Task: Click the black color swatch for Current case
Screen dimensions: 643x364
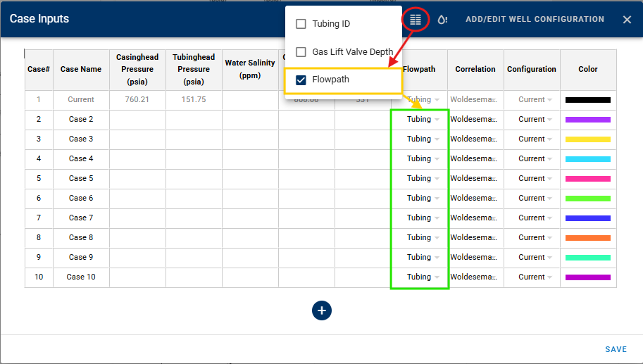Action: [x=587, y=100]
